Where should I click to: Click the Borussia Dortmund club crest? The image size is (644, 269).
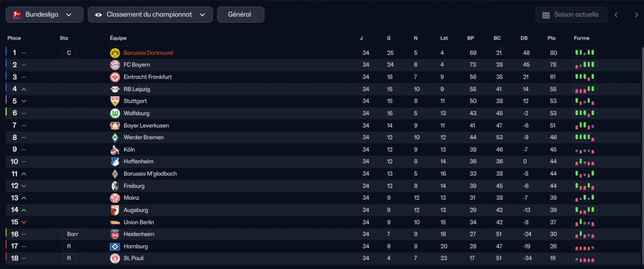tap(115, 53)
